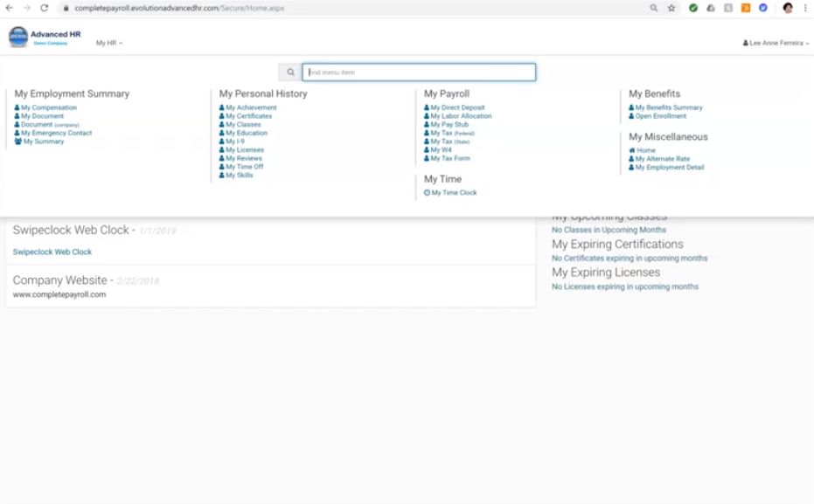
Task: Click the browser zoom magnifier icon
Action: pyautogui.click(x=654, y=8)
